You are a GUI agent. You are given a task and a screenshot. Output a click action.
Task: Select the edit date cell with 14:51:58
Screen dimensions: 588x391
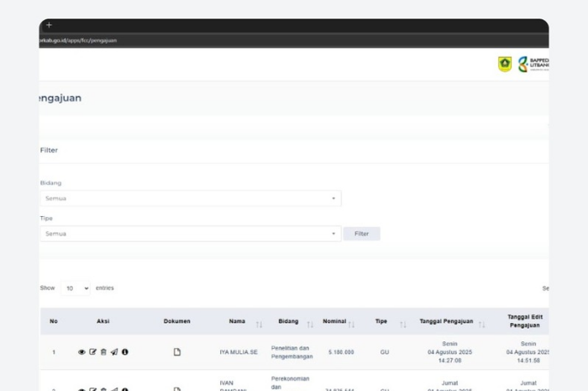(528, 352)
